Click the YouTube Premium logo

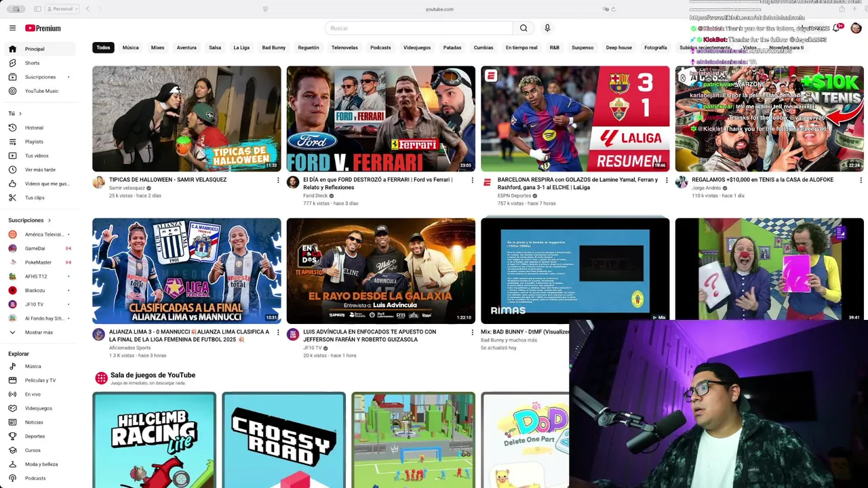pos(43,28)
